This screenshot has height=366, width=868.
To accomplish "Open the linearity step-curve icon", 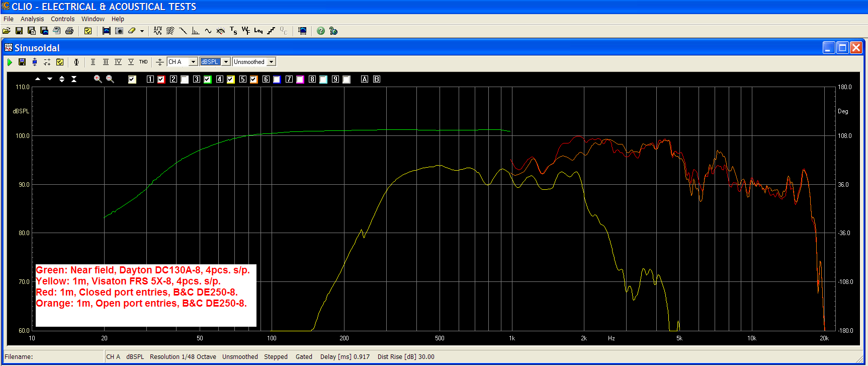I will (x=271, y=31).
